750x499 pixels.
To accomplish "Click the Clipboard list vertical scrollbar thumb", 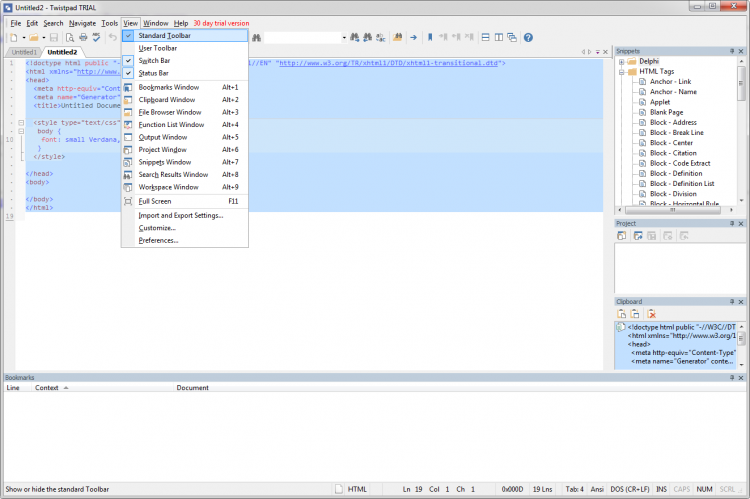I will (x=741, y=338).
